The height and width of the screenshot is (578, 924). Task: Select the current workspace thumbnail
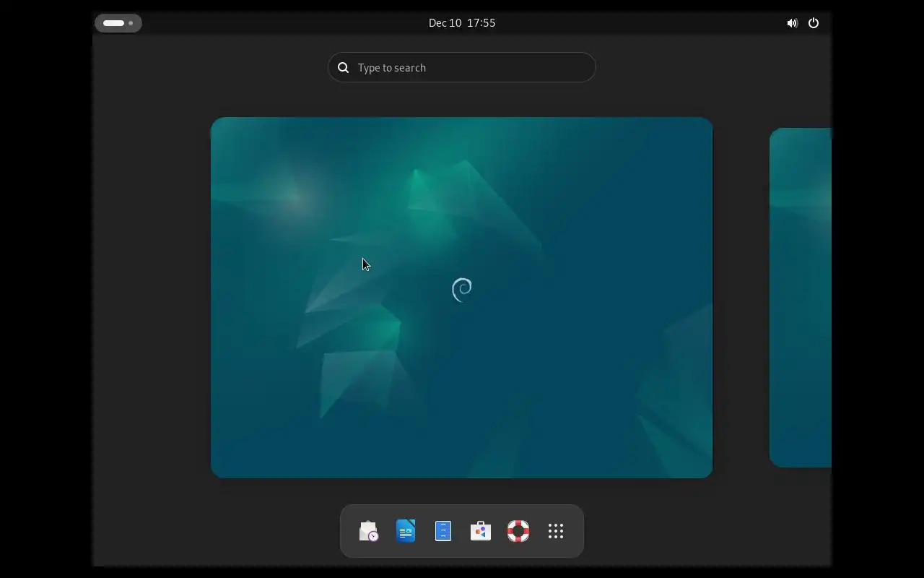point(462,298)
